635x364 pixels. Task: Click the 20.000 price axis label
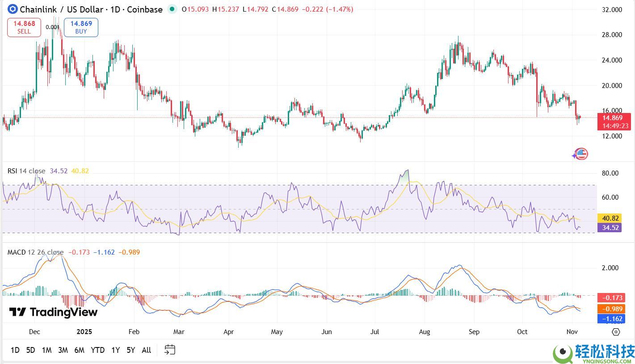click(612, 86)
